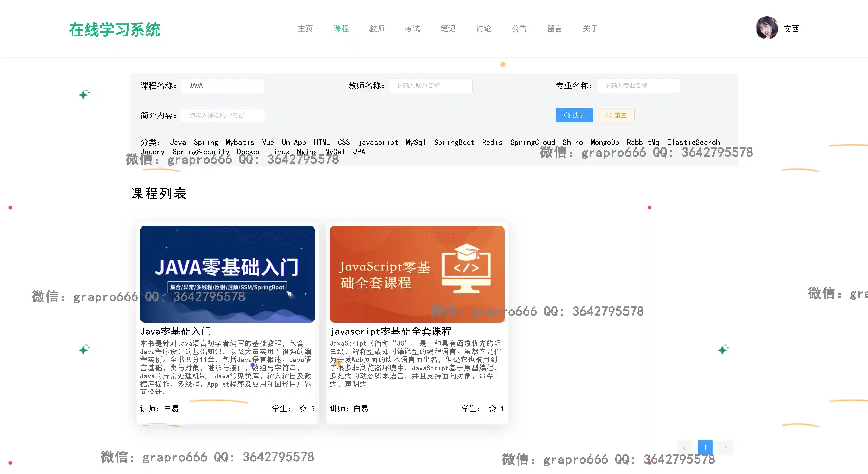Select the Vue category tag
868x474 pixels.
click(268, 142)
